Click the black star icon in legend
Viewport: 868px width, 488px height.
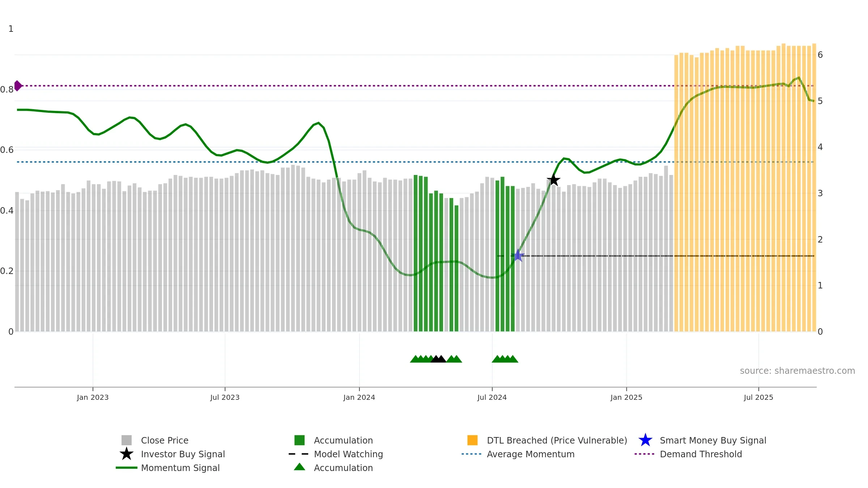127,454
